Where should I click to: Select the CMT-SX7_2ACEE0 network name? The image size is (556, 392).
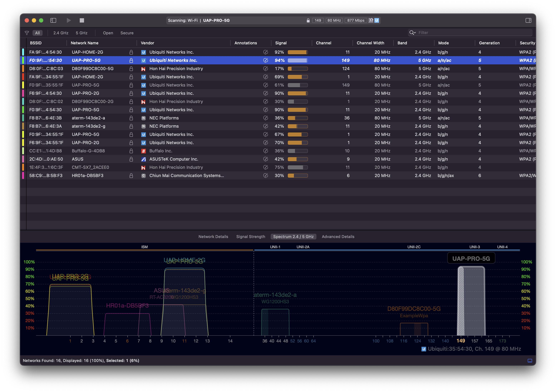pyautogui.click(x=90, y=167)
